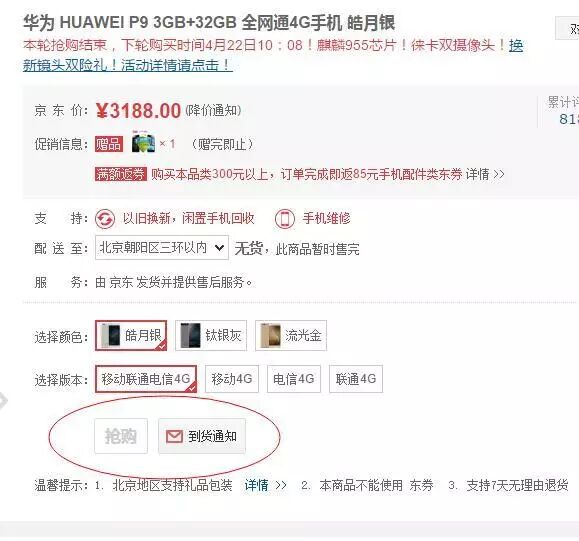Click the 满额返券 promotion tag
The image size is (579, 541).
tap(121, 174)
